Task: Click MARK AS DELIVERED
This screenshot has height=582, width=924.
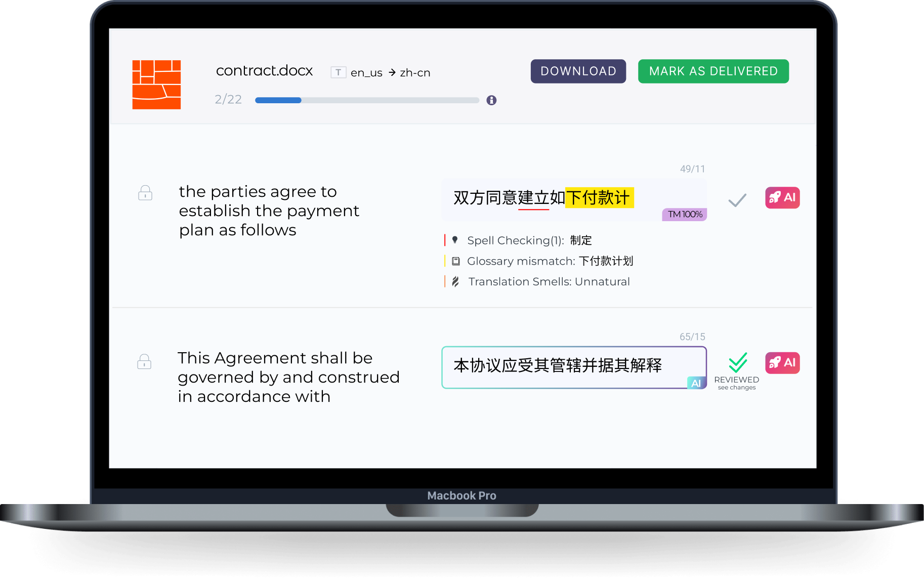Action: click(x=713, y=71)
